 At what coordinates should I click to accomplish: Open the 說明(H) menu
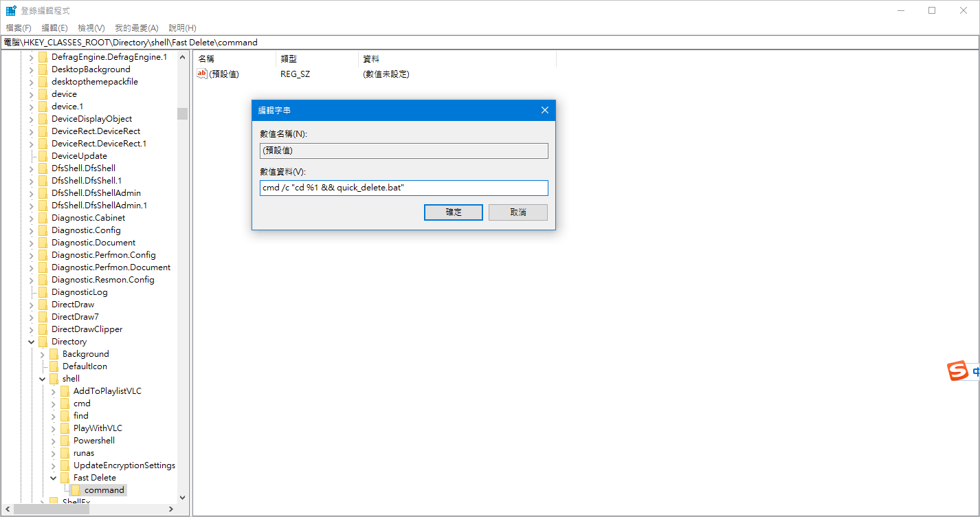(182, 27)
